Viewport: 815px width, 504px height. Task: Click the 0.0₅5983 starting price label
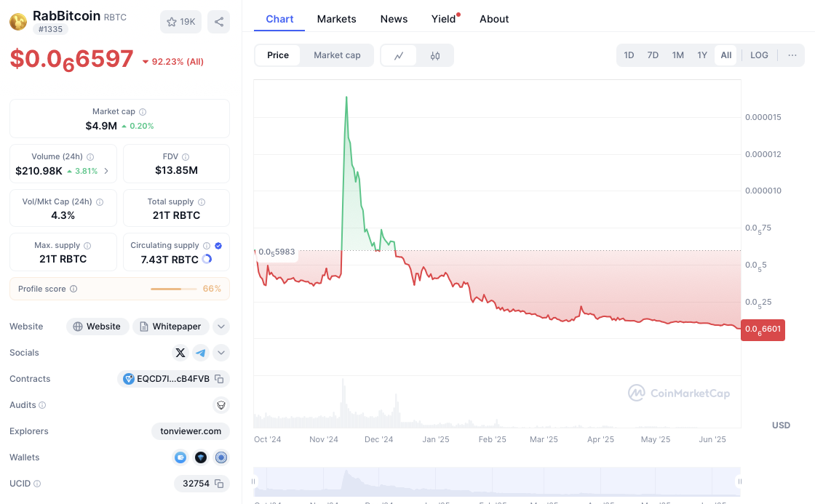click(x=277, y=252)
